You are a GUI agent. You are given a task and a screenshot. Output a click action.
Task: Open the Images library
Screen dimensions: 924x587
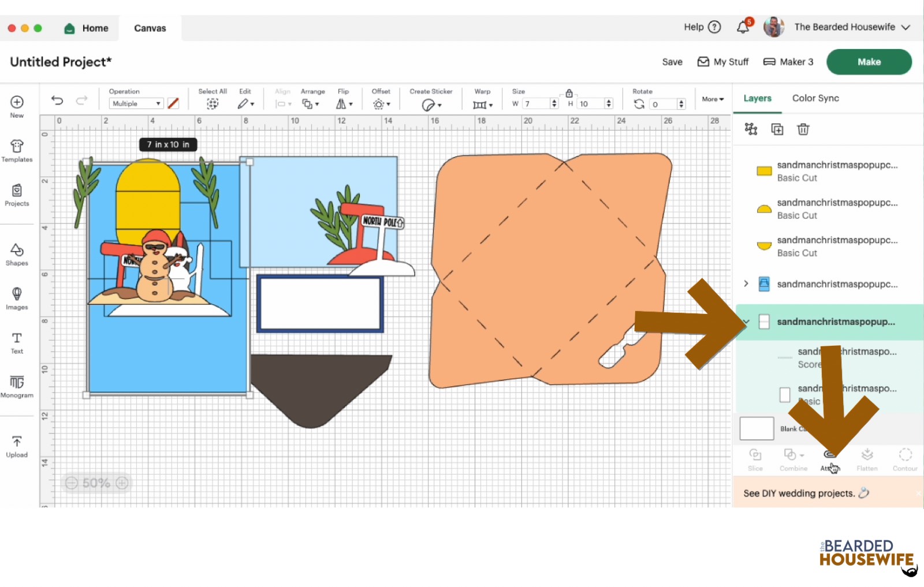point(17,298)
